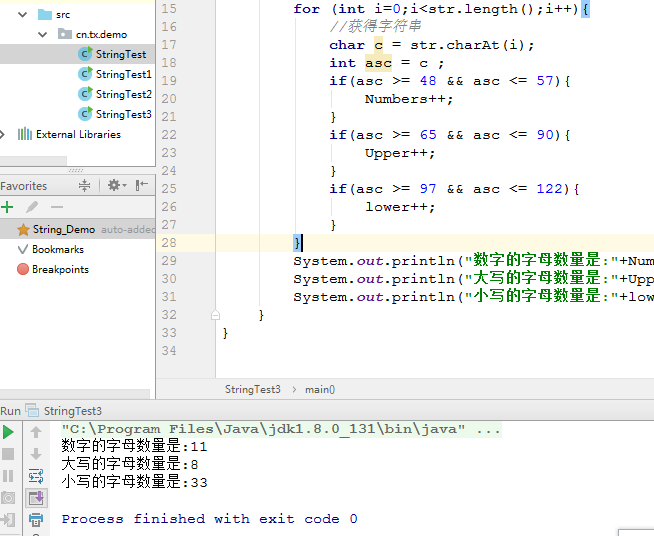654x536 pixels.
Task: Click StringTest class icon
Action: click(x=85, y=54)
